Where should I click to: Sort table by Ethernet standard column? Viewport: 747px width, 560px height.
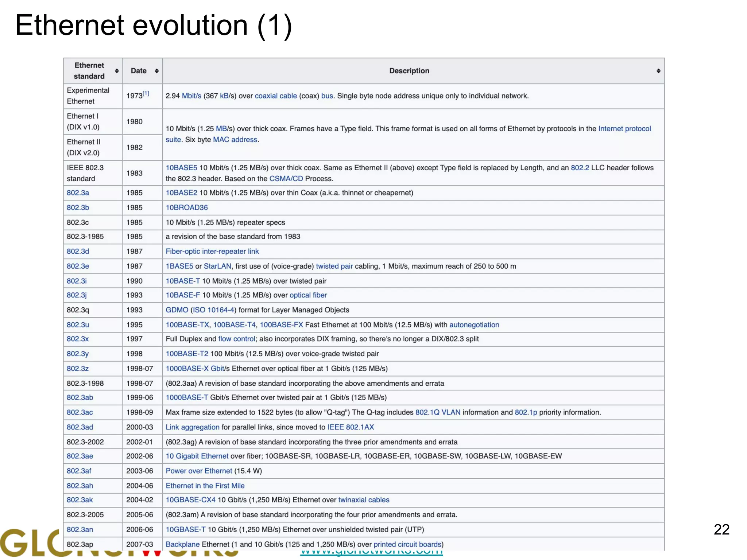[x=117, y=71]
